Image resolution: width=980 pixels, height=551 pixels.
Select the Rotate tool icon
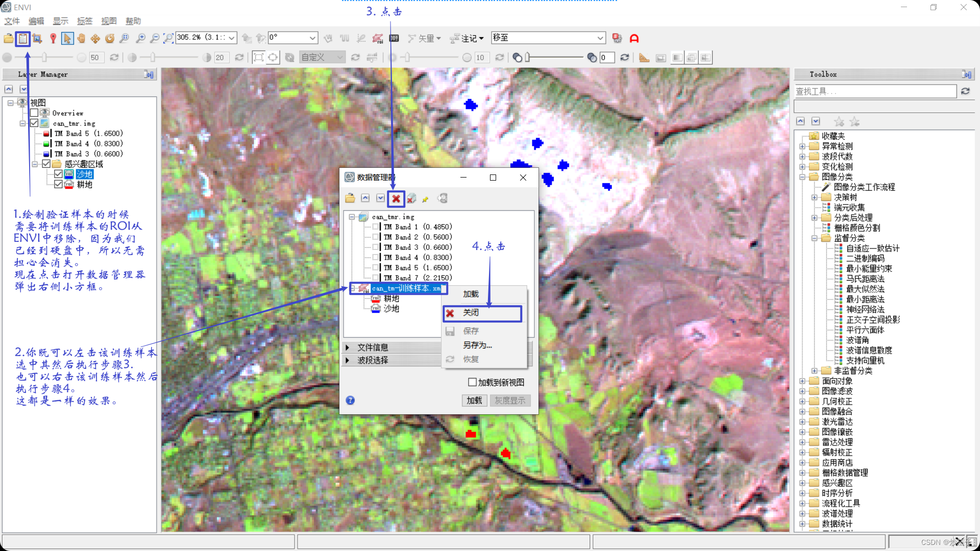(x=110, y=38)
